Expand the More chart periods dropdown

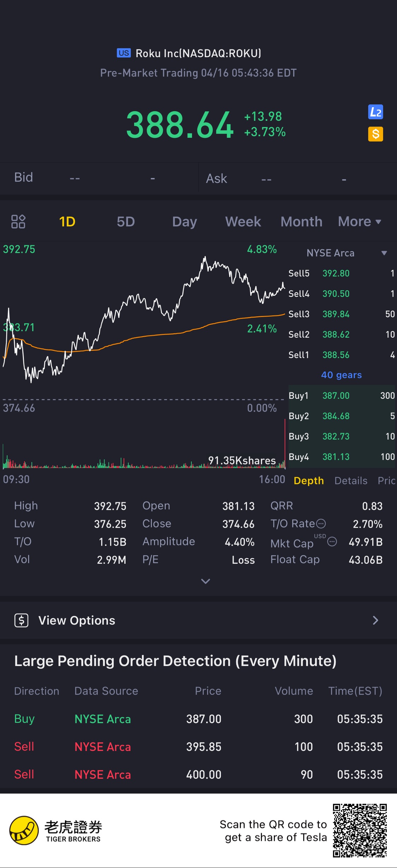point(359,221)
